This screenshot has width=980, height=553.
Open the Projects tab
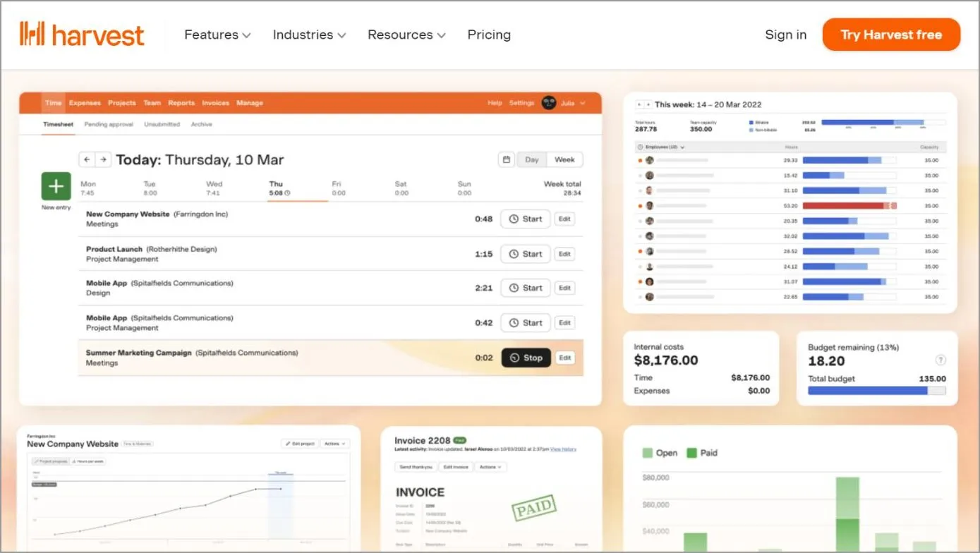pyautogui.click(x=122, y=103)
